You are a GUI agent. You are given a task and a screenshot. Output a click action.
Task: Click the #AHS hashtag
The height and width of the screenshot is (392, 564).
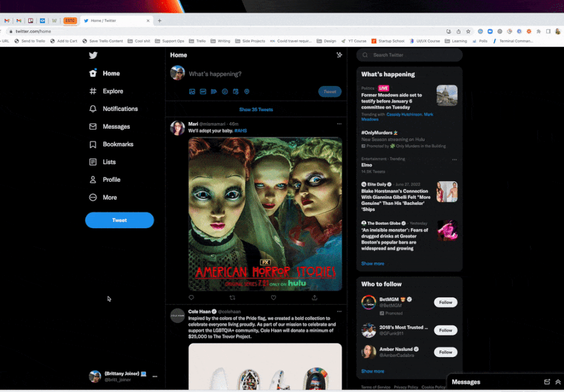click(x=241, y=130)
